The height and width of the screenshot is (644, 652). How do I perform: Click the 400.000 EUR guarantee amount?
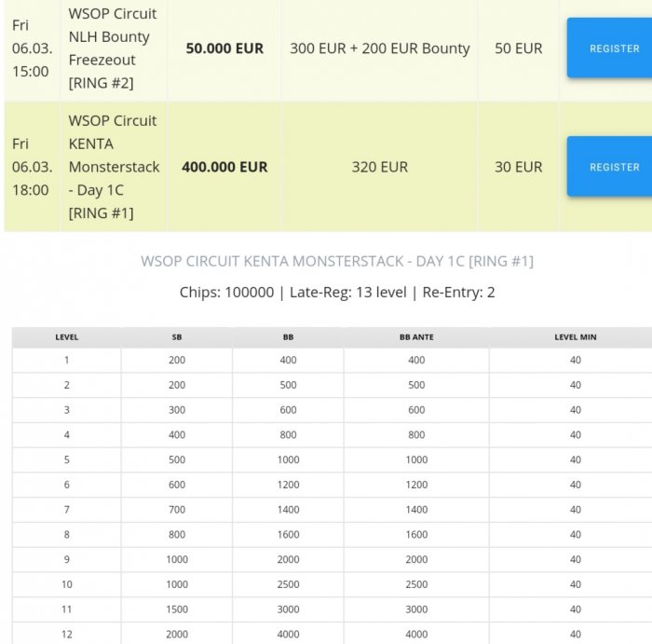point(224,167)
